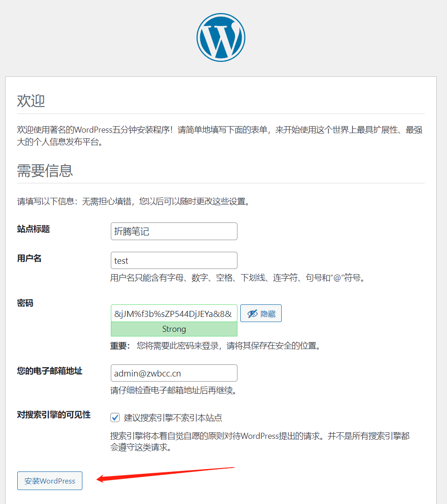Click the 请仔细检查电子邮箱地址后再继续 hint text
This screenshot has height=504, width=447.
(174, 390)
